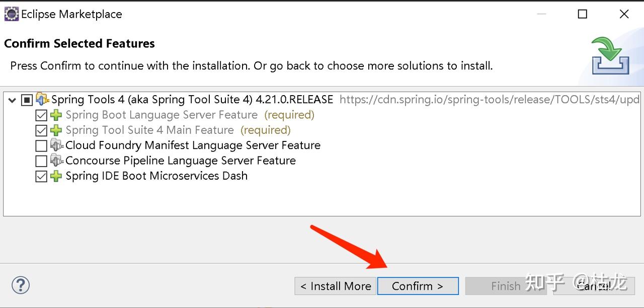Screen dimensions: 644x308
Task: Toggle the Spring Tools 4 parent checkbox
Action: click(x=27, y=100)
